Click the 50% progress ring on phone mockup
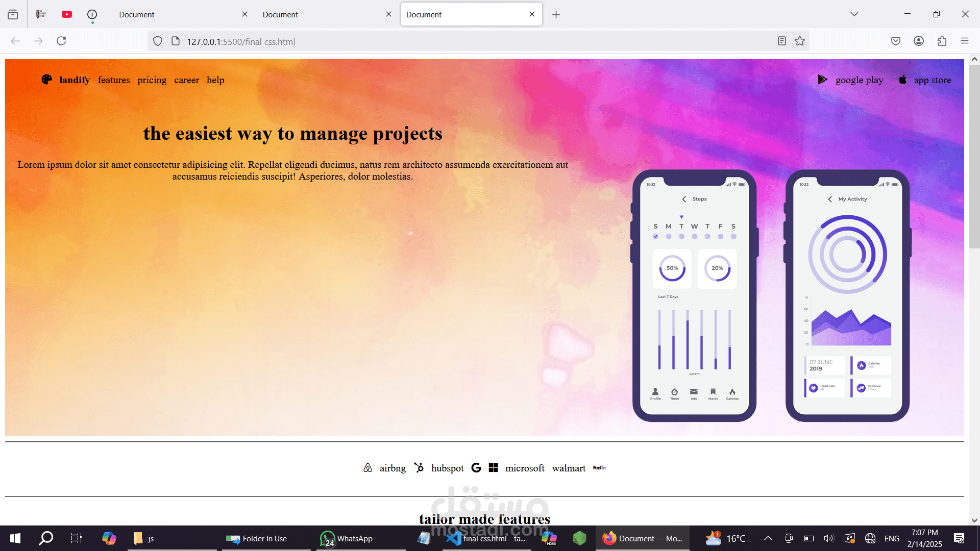The height and width of the screenshot is (551, 980). click(x=672, y=268)
